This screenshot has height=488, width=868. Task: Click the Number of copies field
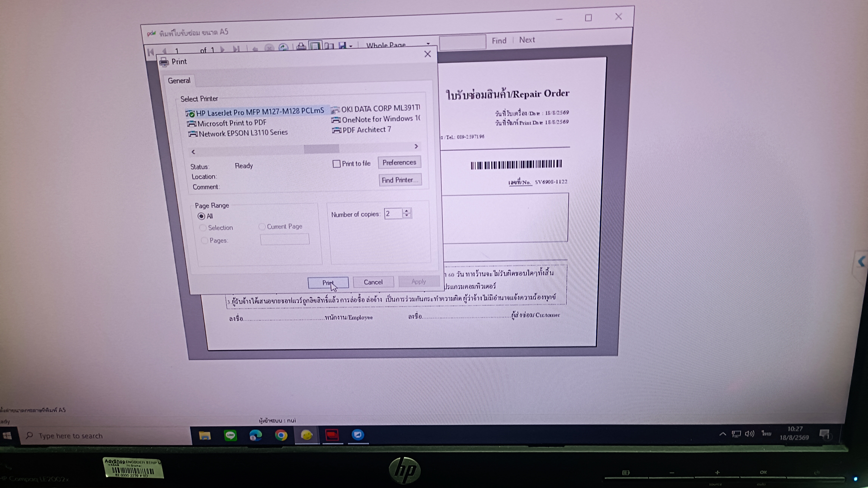[393, 214]
